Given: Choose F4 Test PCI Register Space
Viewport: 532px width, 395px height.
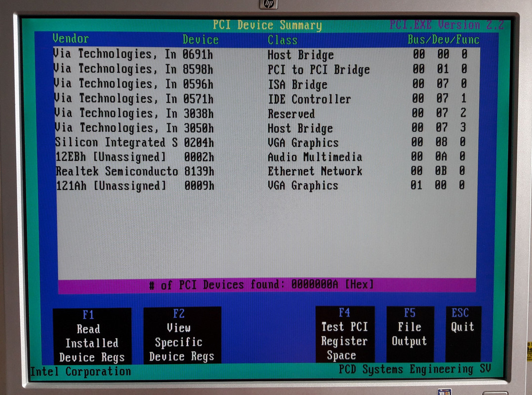Looking at the screenshot, I should [x=345, y=334].
